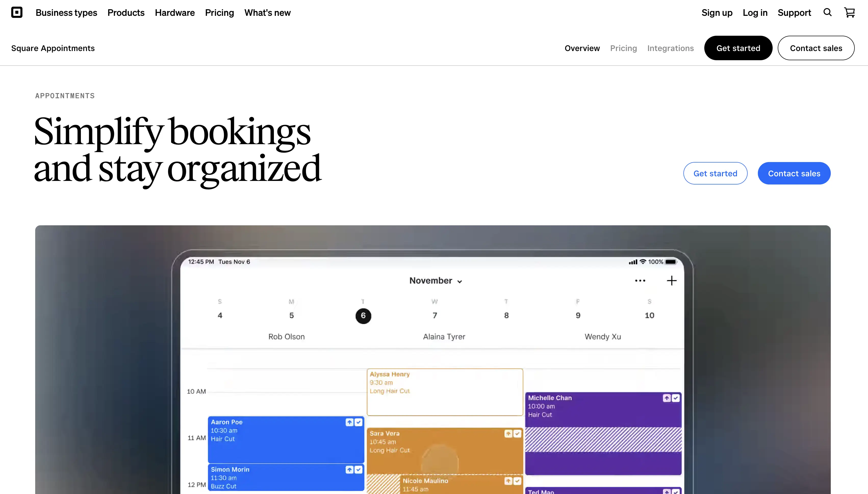Select the highlighted date 6

363,316
